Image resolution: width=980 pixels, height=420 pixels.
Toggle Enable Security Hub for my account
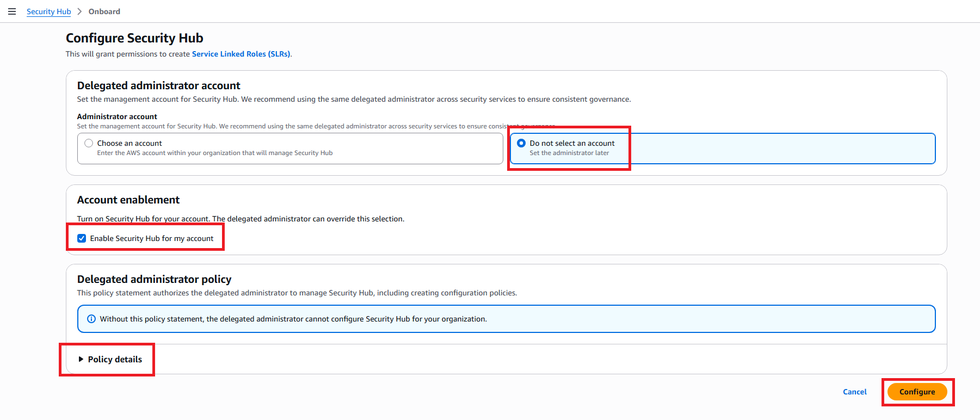coord(82,238)
